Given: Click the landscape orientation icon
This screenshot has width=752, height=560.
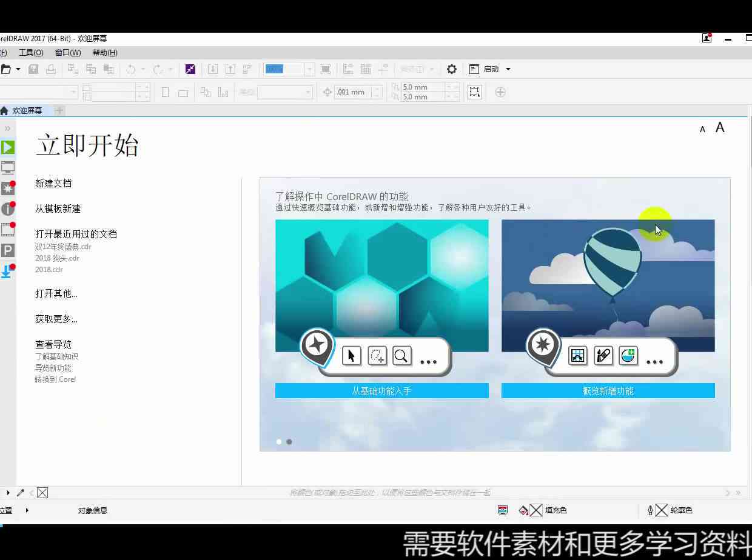Looking at the screenshot, I should point(183,93).
